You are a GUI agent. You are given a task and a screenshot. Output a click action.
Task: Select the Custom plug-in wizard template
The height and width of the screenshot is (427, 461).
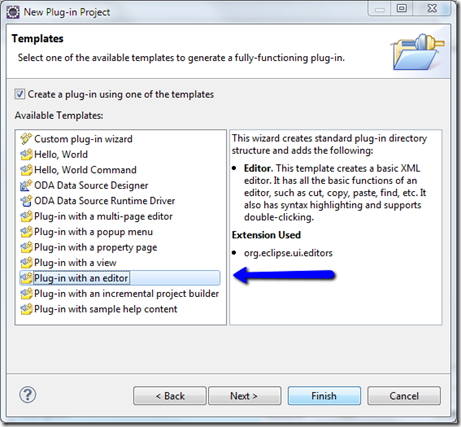(83, 139)
